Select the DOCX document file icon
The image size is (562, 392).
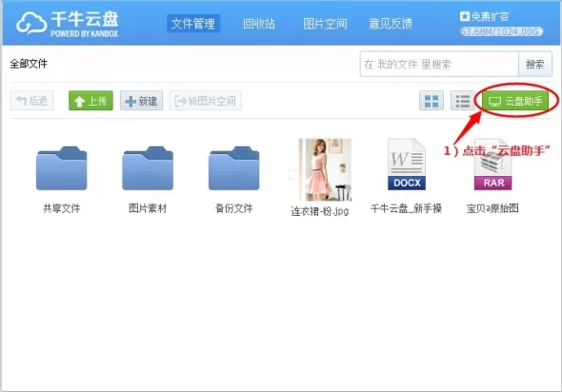tap(407, 165)
